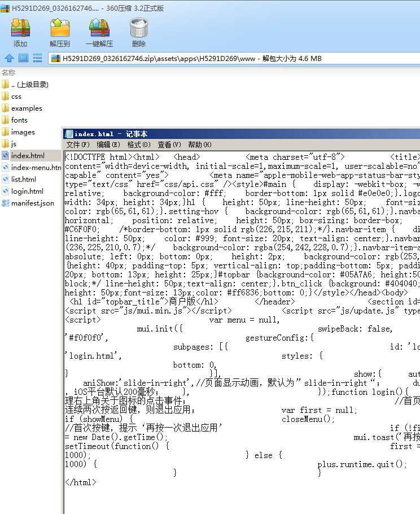Select the css folder

11,97
